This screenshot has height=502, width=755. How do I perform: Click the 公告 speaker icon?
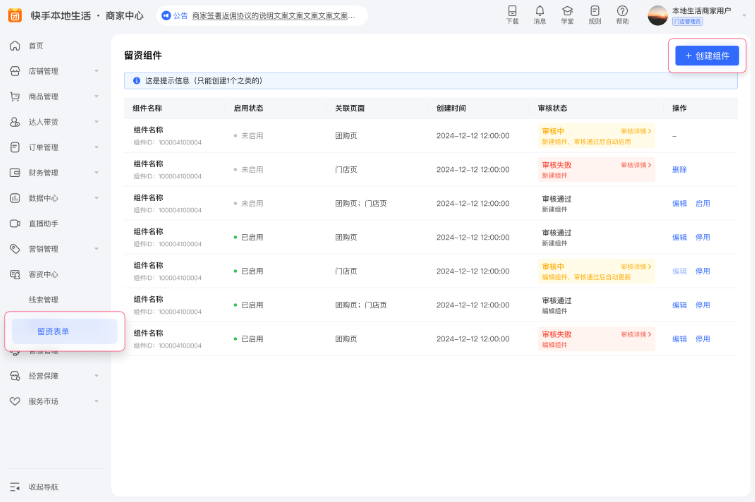click(166, 15)
